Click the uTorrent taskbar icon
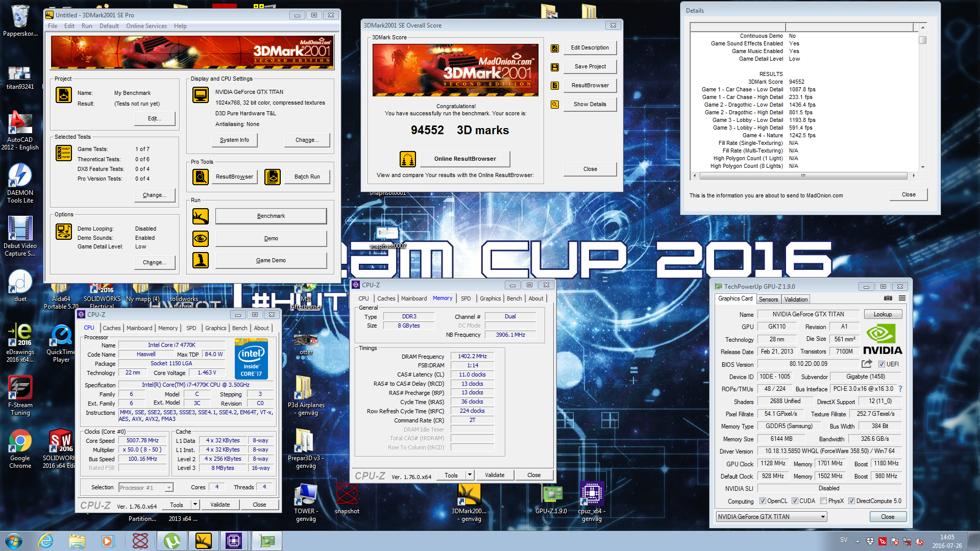 [171, 541]
